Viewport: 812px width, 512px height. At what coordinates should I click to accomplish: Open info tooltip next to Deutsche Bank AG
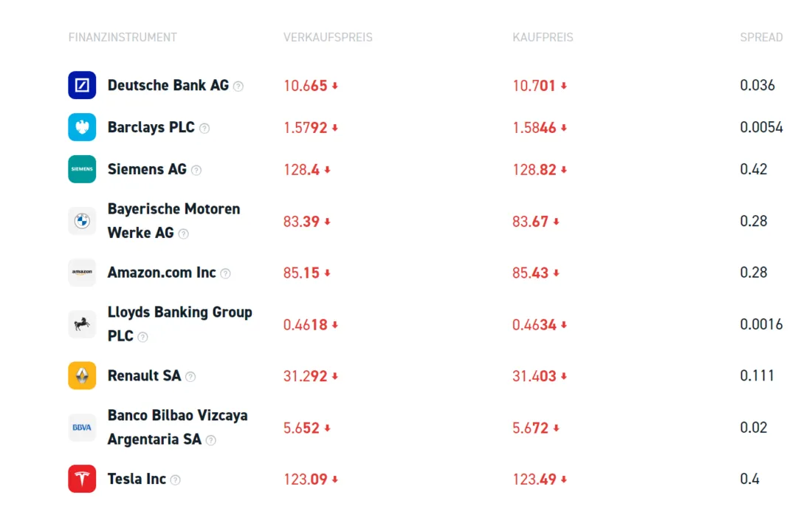(238, 86)
